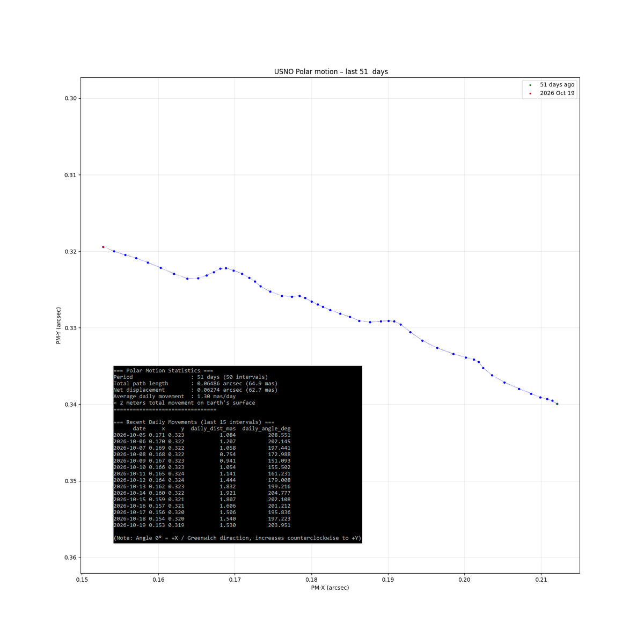The width and height of the screenshot is (644, 644).
Task: Click the y-axis tick label 0.34
Action: pyautogui.click(x=70, y=405)
